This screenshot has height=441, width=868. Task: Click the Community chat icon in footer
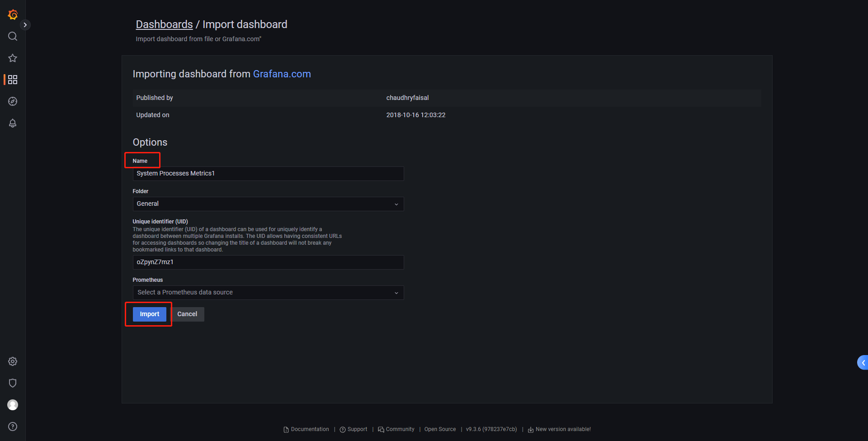381,430
